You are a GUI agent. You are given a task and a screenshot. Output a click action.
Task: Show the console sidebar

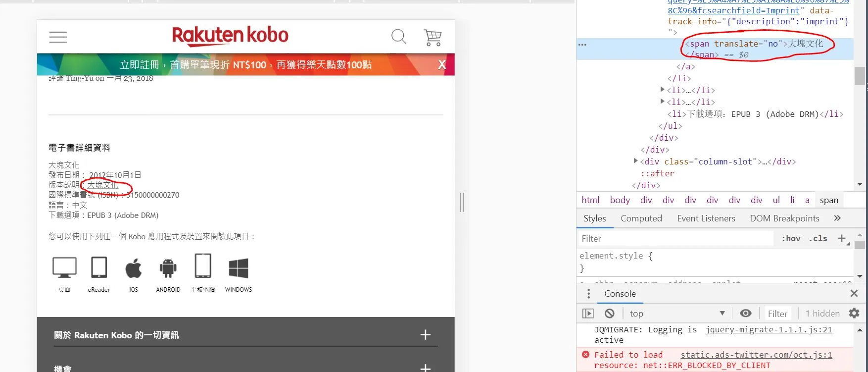588,314
